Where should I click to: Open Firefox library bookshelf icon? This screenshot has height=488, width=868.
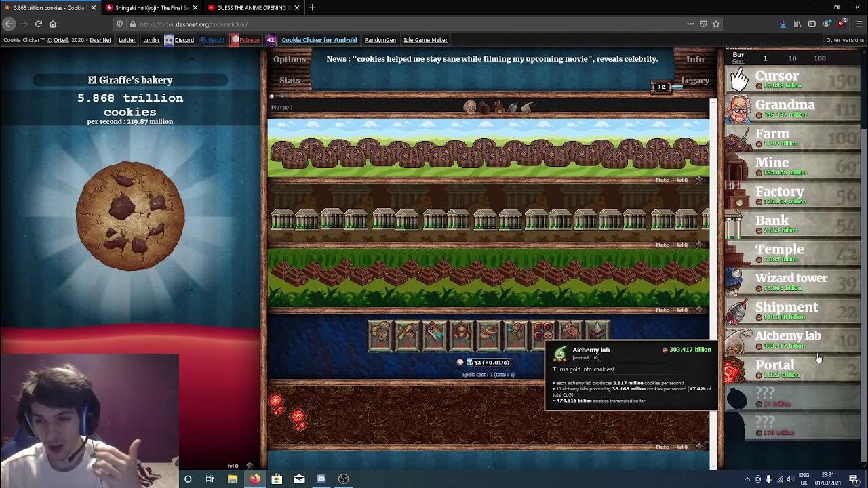tap(797, 24)
